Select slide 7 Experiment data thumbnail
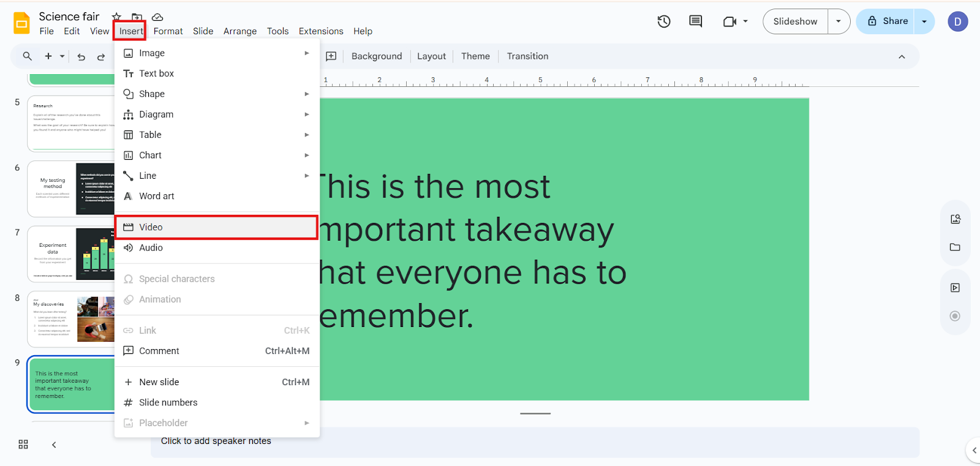Screen dimensions: 980x466 tap(71, 254)
